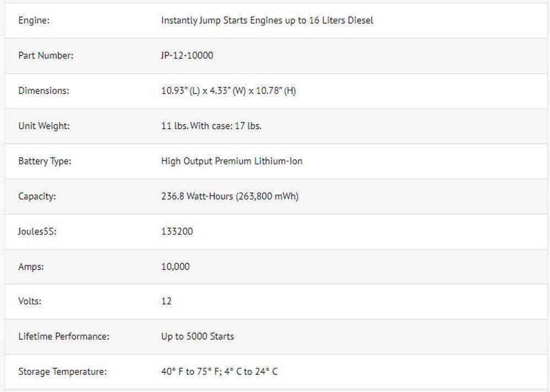Click the "Dimensions:" row label
Screen dimensions: 550x392
click(x=44, y=91)
